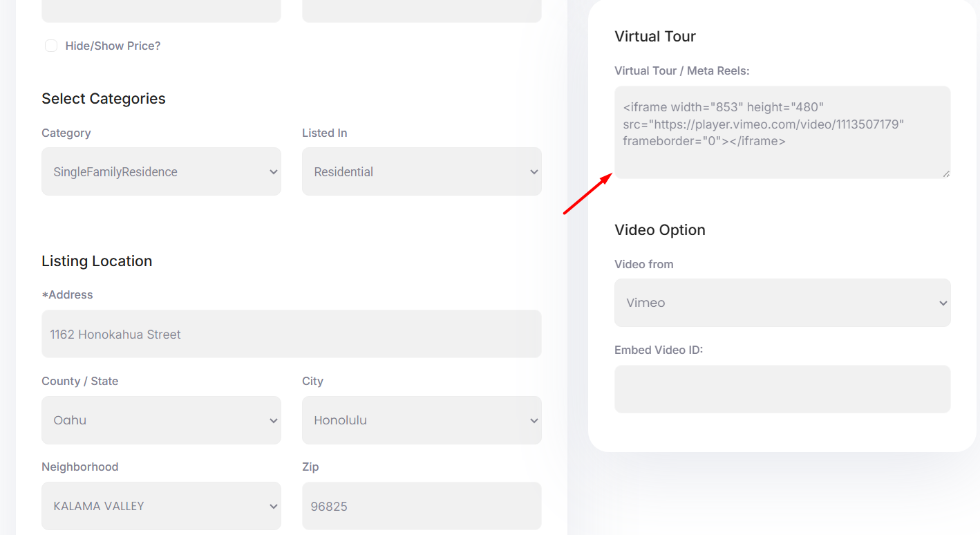Image resolution: width=980 pixels, height=535 pixels.
Task: Open the Video from dropdown
Action: pos(782,303)
